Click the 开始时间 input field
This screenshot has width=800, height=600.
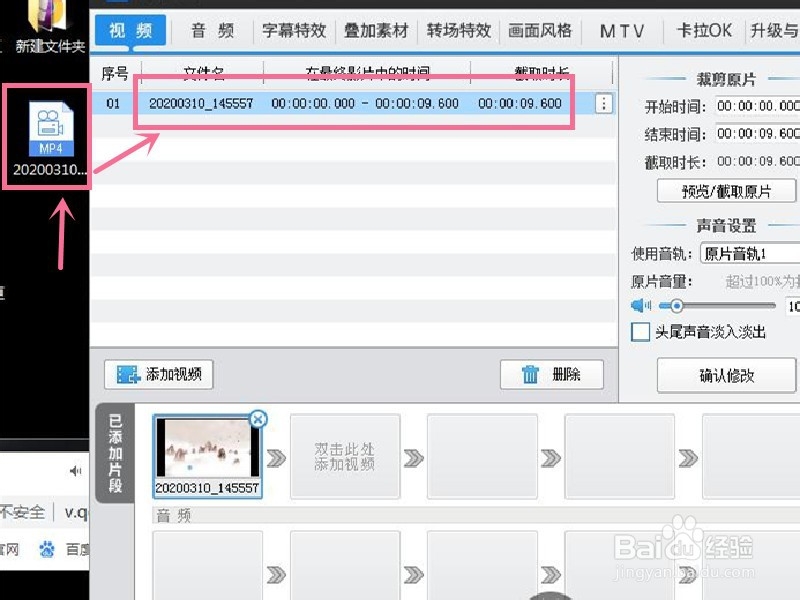point(757,106)
